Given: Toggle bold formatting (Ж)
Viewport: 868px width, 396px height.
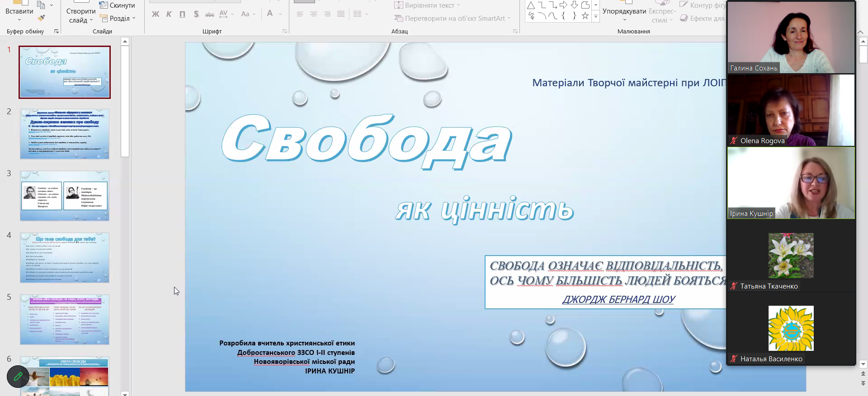Looking at the screenshot, I should click(156, 14).
